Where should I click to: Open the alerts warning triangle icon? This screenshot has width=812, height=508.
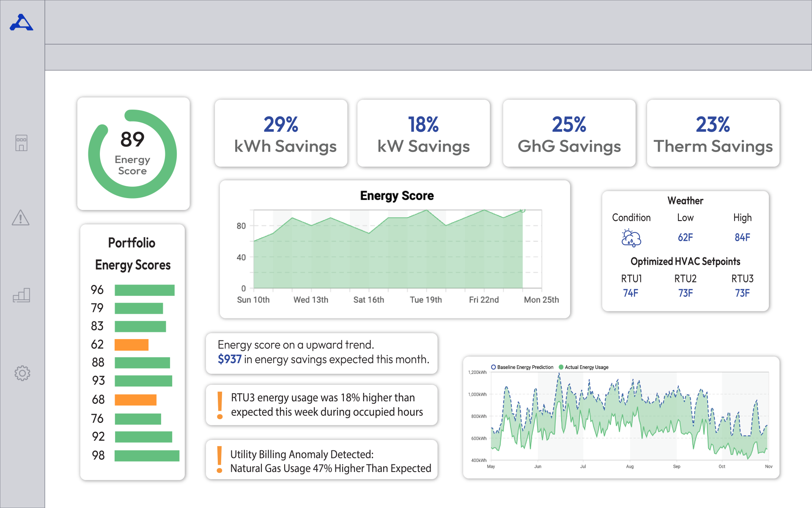[x=21, y=218]
